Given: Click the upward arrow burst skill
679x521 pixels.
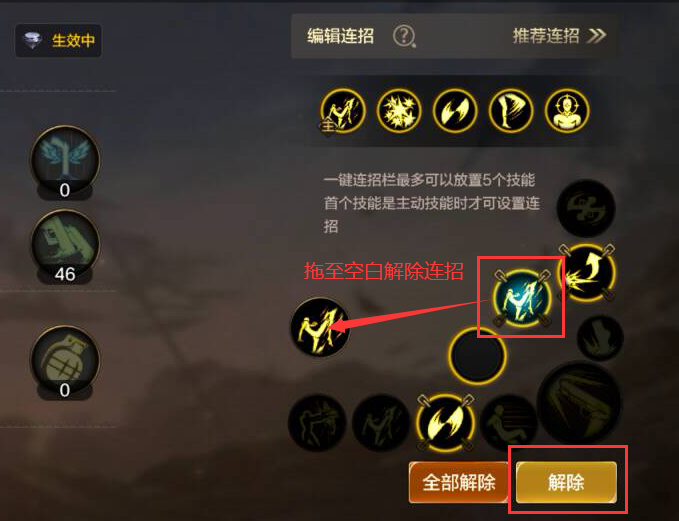Looking at the screenshot, I should 587,272.
